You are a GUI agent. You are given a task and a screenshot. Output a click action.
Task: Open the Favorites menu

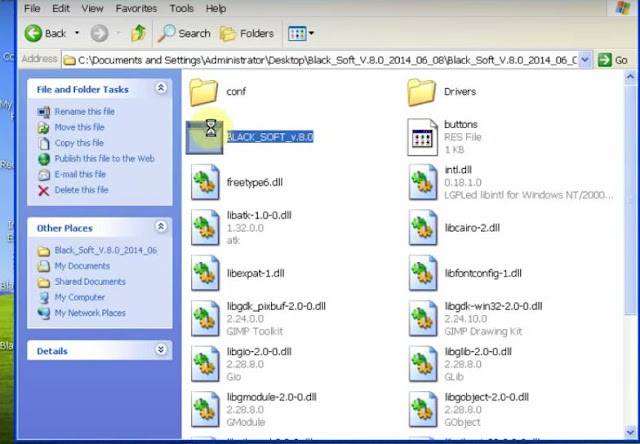[x=136, y=8]
